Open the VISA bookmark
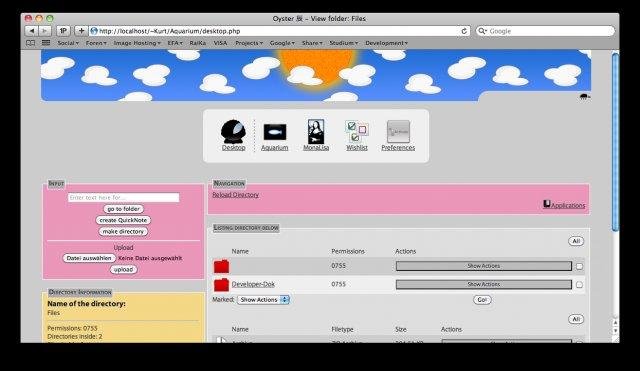Screen dimensions: 640x371 point(220,43)
